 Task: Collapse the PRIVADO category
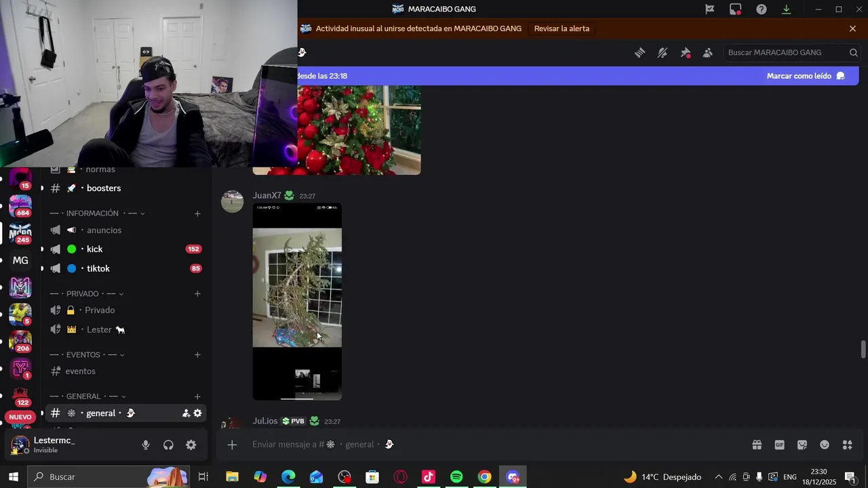(87, 294)
